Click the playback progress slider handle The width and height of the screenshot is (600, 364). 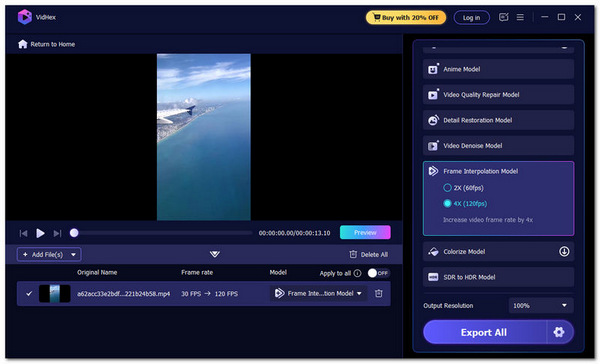[74, 233]
